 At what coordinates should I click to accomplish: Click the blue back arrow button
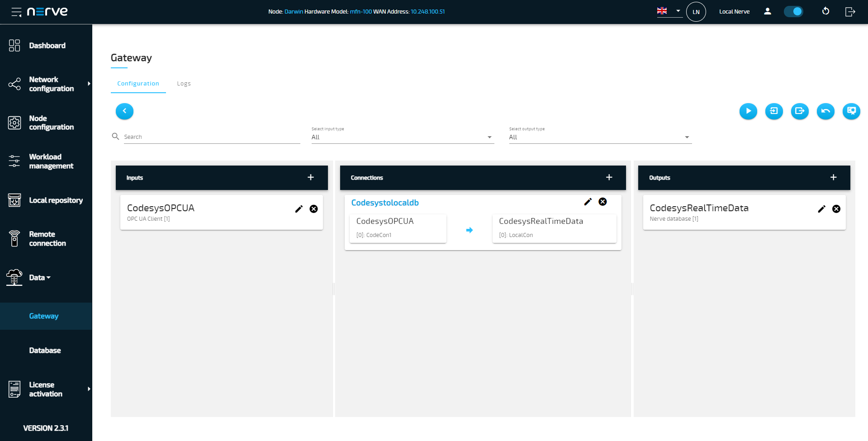124,111
